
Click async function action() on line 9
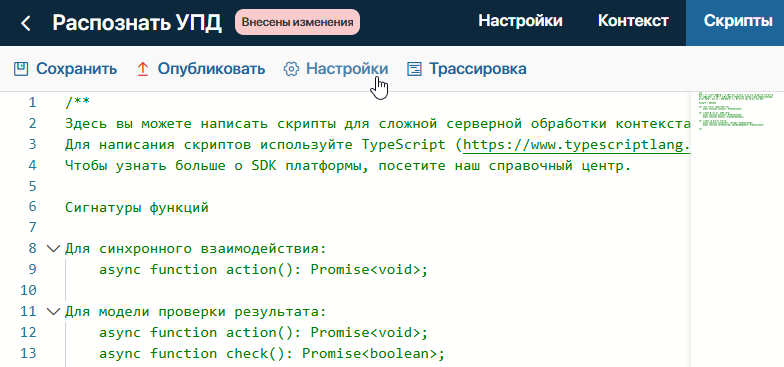pos(196,270)
